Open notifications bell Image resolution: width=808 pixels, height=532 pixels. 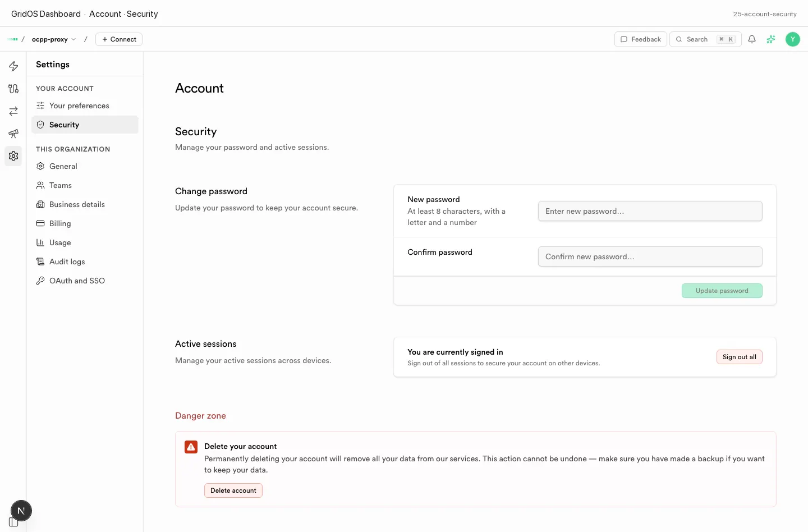coord(752,39)
